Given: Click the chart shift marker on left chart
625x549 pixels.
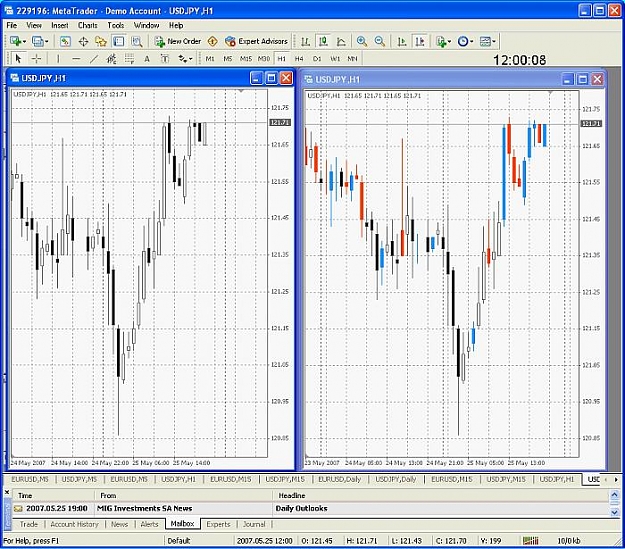Looking at the screenshot, I should tap(240, 91).
